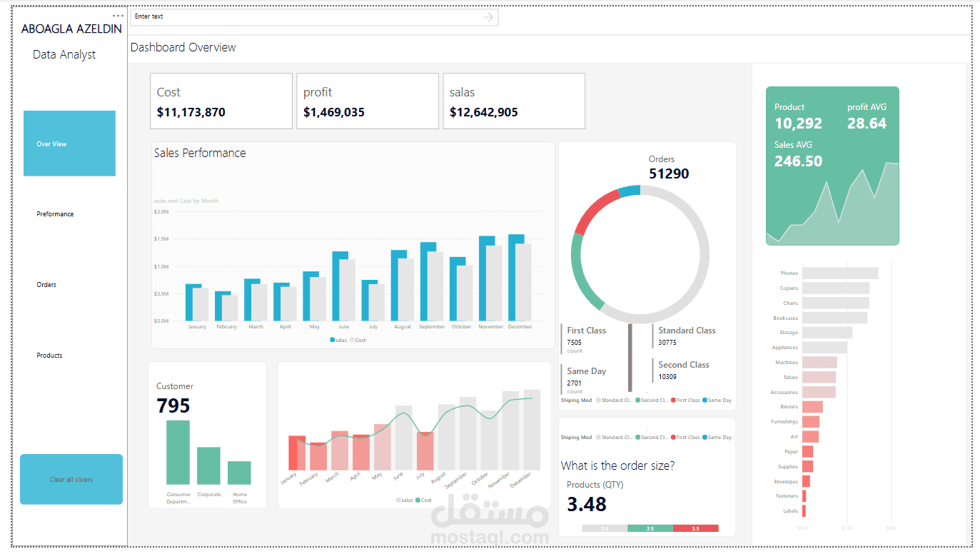Click the Clear all slicers button
The image size is (980, 559).
click(71, 479)
